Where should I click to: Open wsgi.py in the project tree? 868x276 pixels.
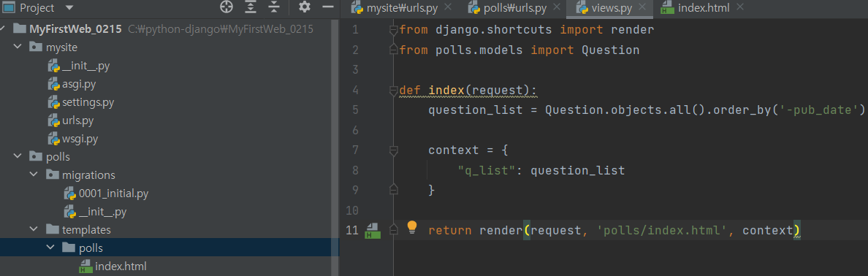tap(80, 139)
